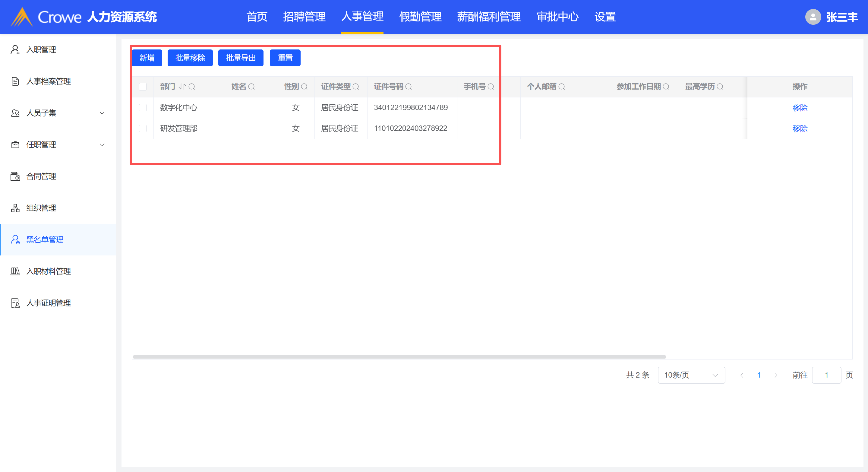
Task: Expand the 任职管理 sidebar submenu
Action: tap(102, 145)
